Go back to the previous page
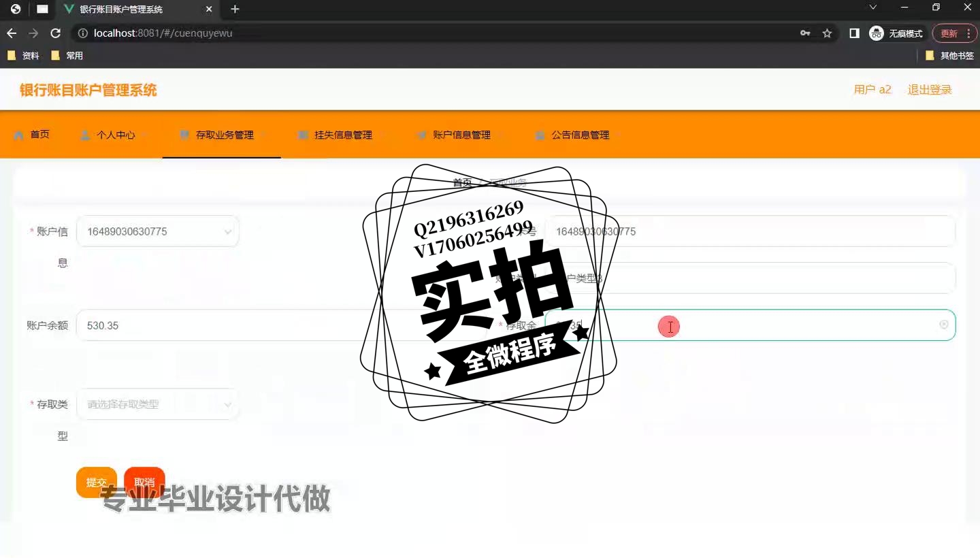 coord(12,33)
